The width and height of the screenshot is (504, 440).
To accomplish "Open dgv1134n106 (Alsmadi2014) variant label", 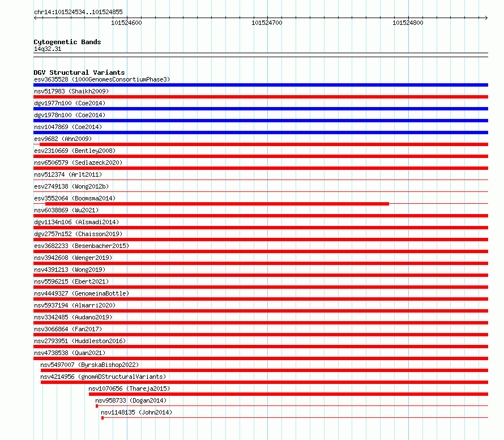I will 76,222.
